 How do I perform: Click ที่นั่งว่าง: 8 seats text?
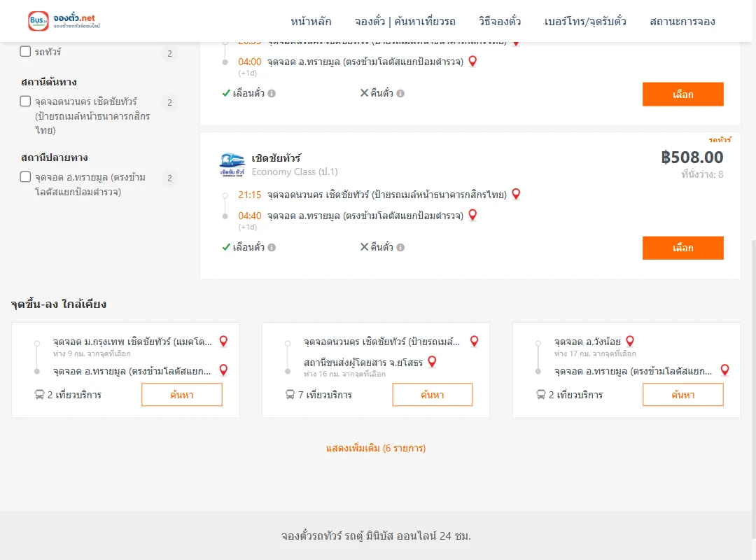point(702,174)
